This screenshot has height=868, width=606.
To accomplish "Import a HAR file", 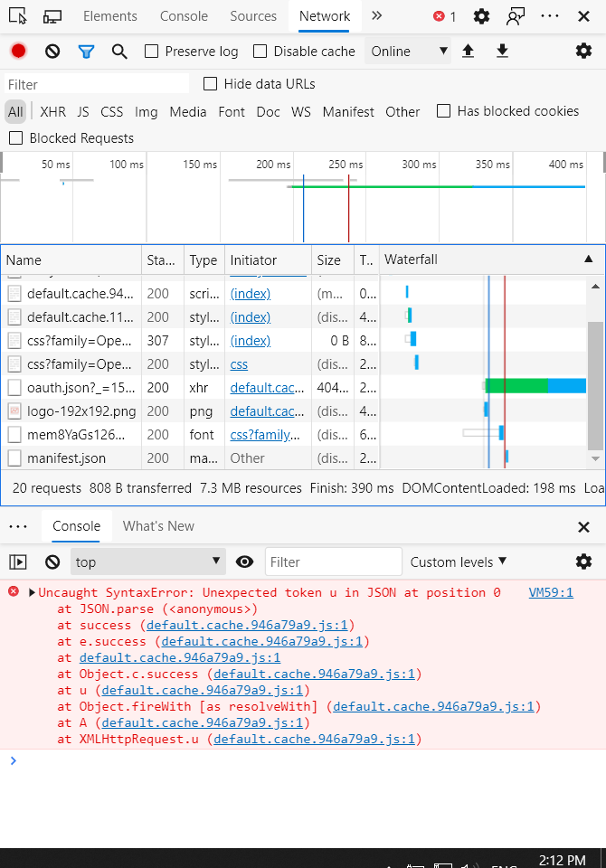I will (468, 52).
